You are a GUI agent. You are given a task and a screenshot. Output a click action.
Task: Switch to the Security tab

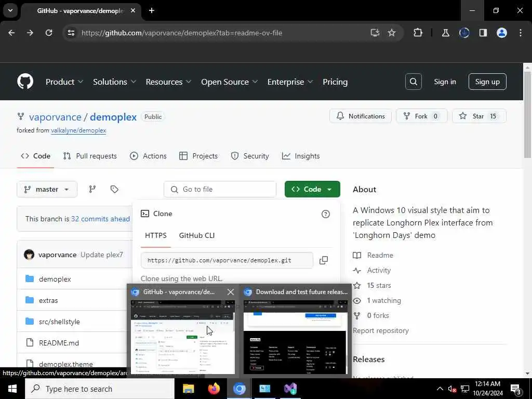tap(250, 156)
